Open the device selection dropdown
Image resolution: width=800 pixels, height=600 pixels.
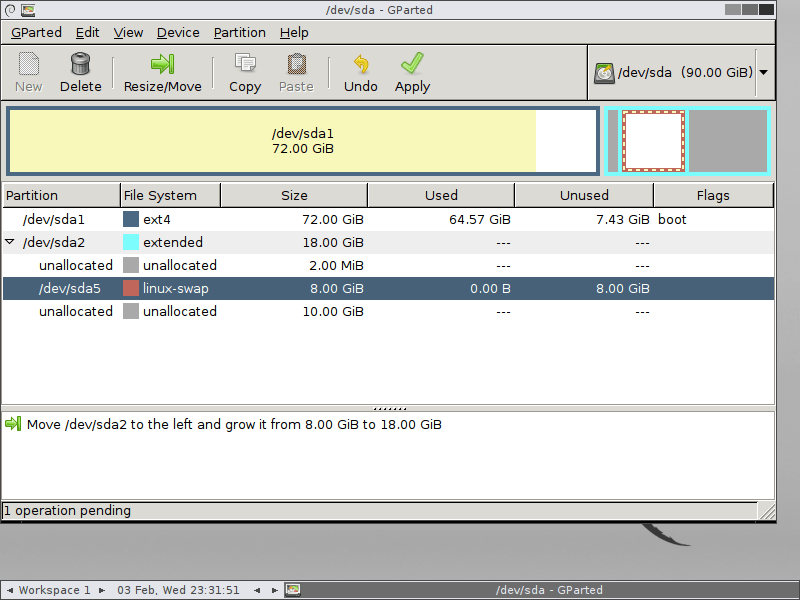(x=763, y=72)
